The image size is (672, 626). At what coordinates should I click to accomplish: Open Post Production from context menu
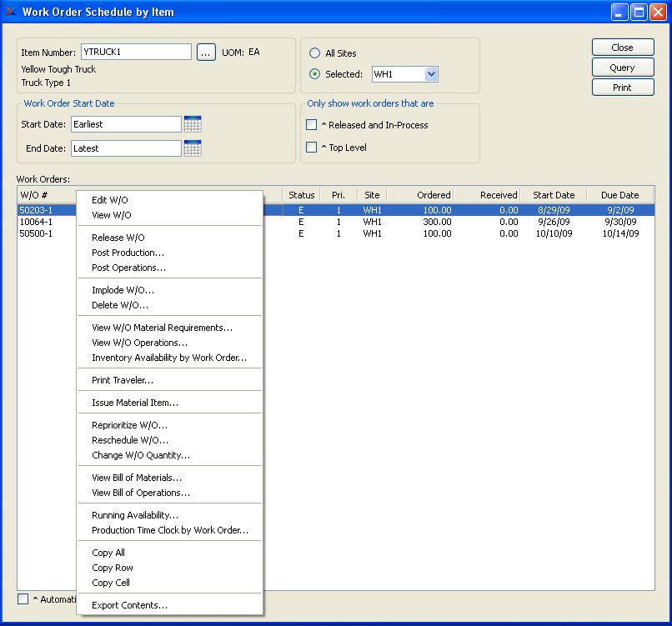click(x=128, y=253)
